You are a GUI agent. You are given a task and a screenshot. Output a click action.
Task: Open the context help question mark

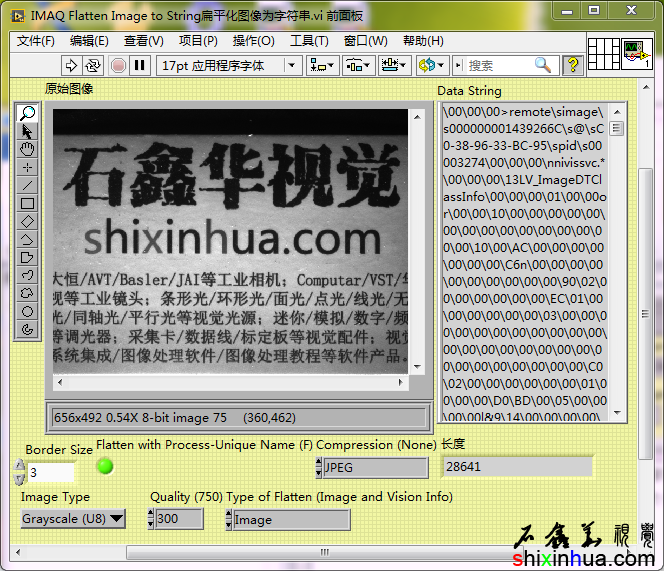tap(573, 65)
